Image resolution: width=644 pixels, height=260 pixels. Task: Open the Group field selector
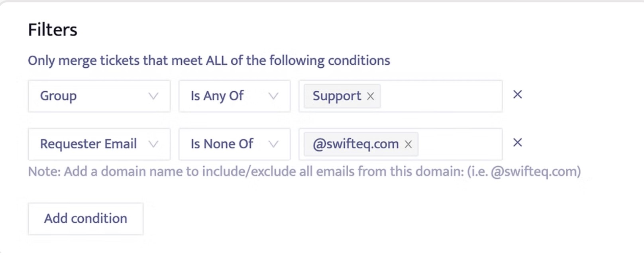click(92, 96)
